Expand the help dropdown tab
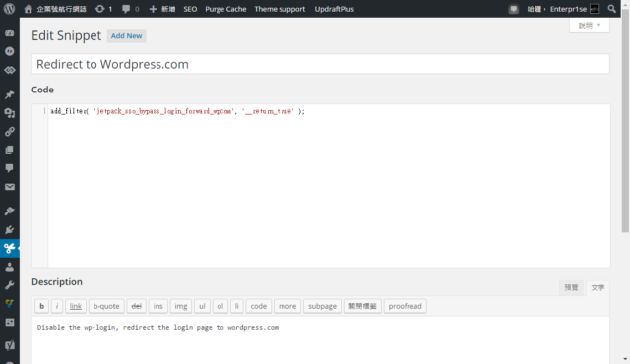Image resolution: width=630 pixels, height=364 pixels. [x=589, y=26]
